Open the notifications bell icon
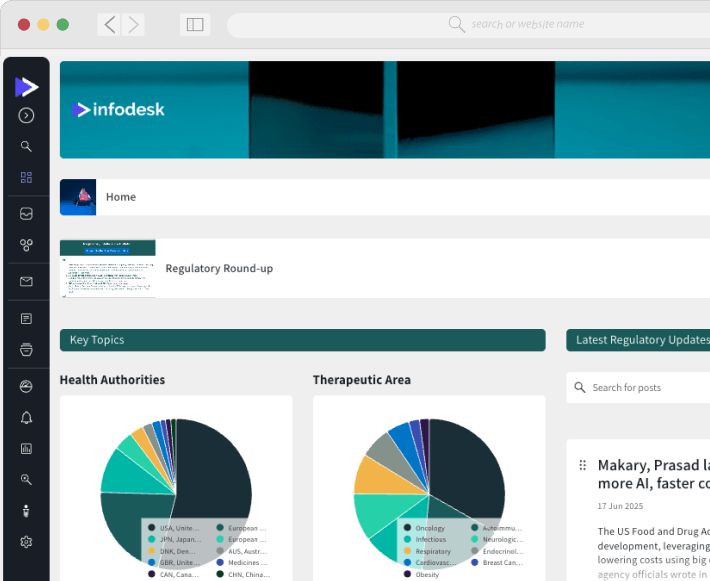 pyautogui.click(x=26, y=418)
